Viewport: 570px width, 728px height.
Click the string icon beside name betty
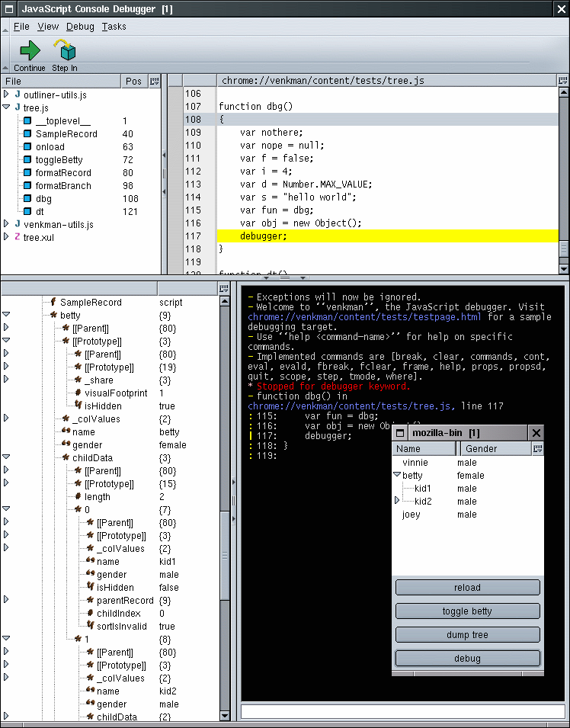(x=66, y=431)
